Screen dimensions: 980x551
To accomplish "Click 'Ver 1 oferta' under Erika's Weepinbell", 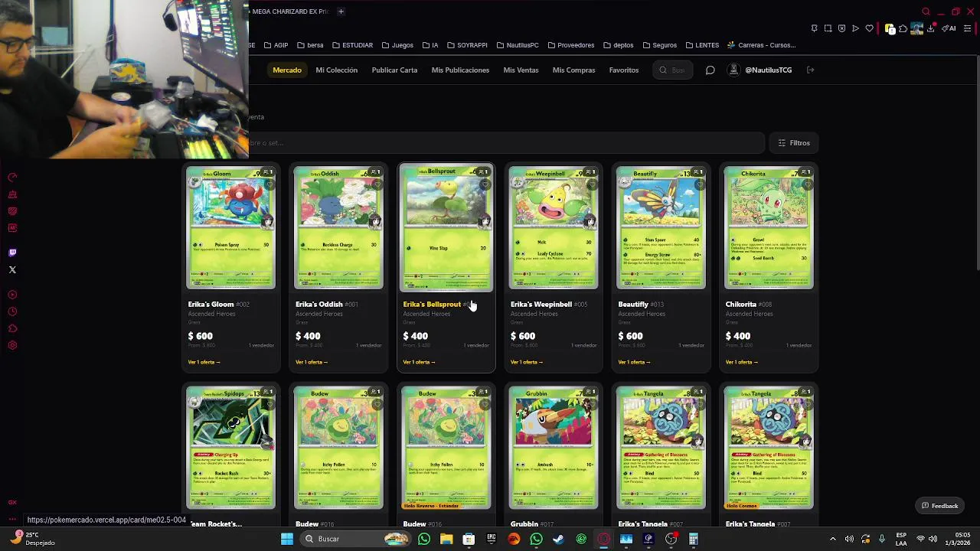I will point(527,362).
